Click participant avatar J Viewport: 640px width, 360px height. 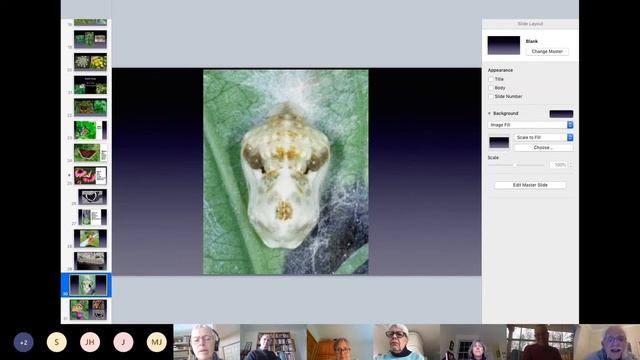(x=123, y=342)
